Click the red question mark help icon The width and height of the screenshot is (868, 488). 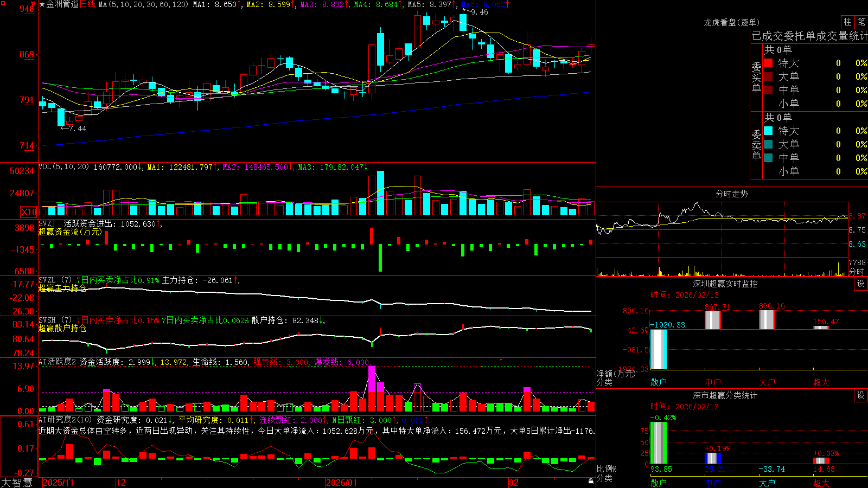click(x=33, y=4)
